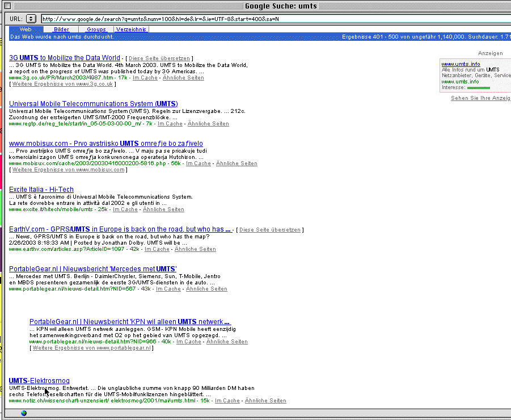511x420 pixels.
Task: Switch to the Bilder tab
Action: 61,30
